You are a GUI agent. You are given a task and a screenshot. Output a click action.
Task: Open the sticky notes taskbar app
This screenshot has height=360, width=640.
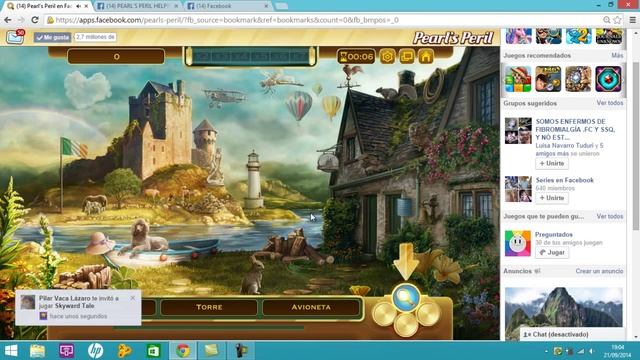pyautogui.click(x=211, y=351)
